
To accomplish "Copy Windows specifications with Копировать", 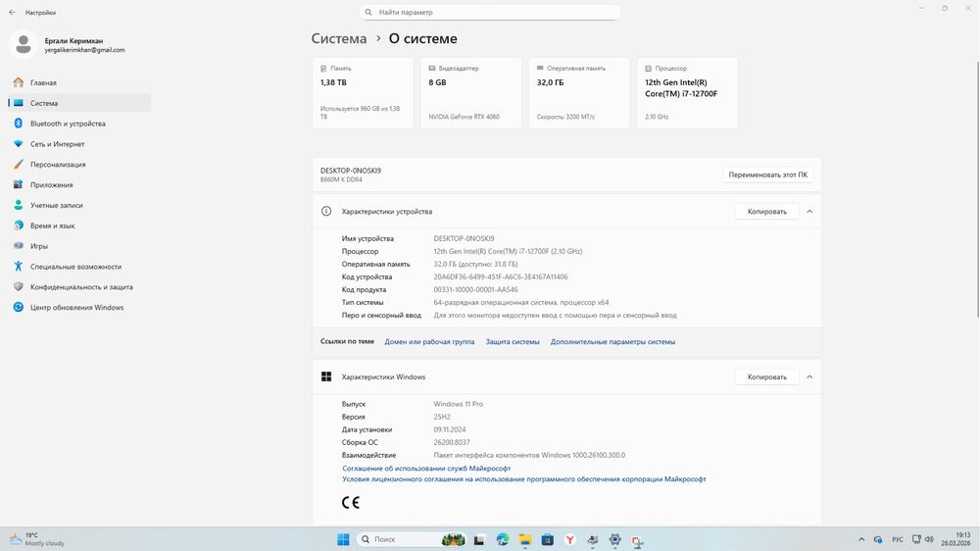I will pyautogui.click(x=766, y=377).
